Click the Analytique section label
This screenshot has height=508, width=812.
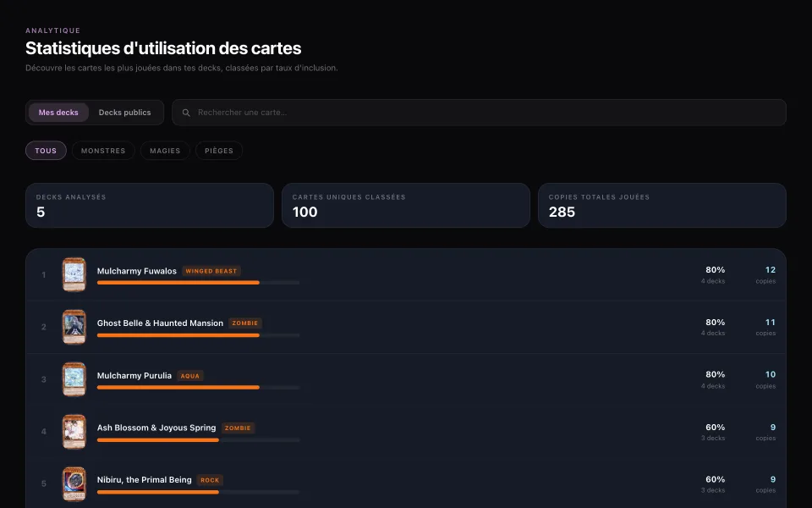(x=52, y=30)
